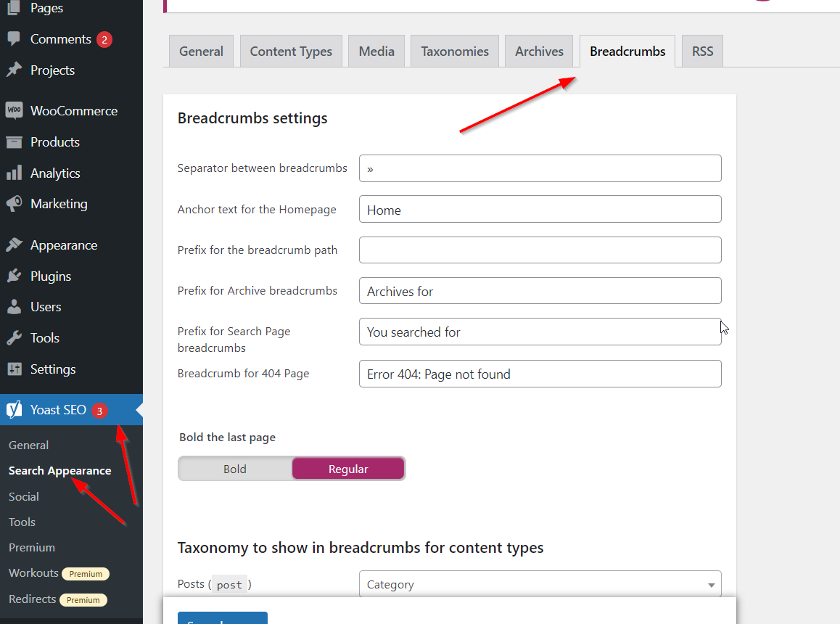This screenshot has height=624, width=840.
Task: Open the Appearance menu in sidebar
Action: [64, 245]
